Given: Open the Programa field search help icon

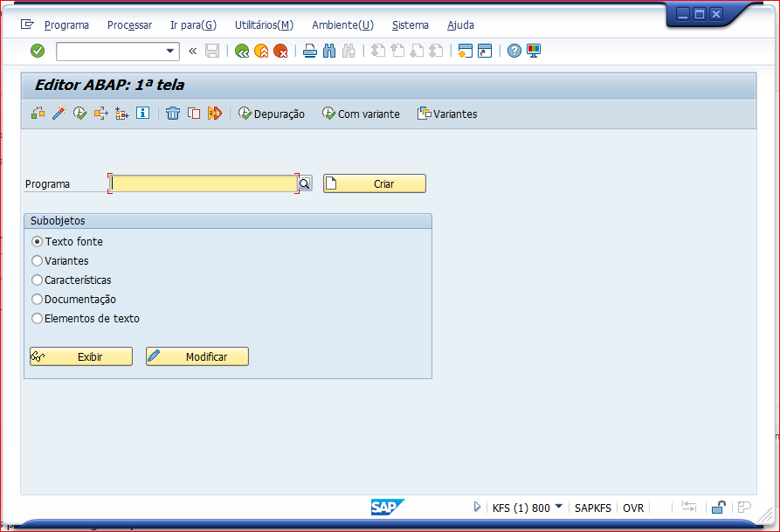Looking at the screenshot, I should click(305, 183).
